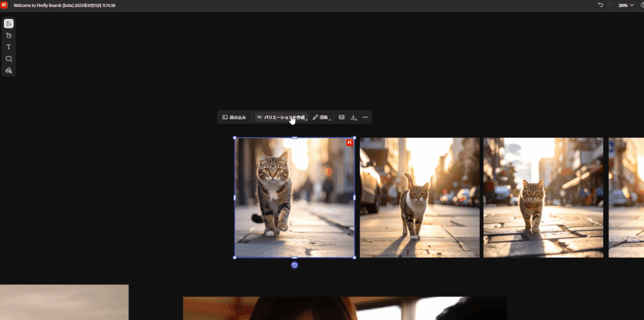Image resolution: width=644 pixels, height=320 pixels.
Task: Open the 20% zoom level dropdown
Action: pyautogui.click(x=626, y=5)
